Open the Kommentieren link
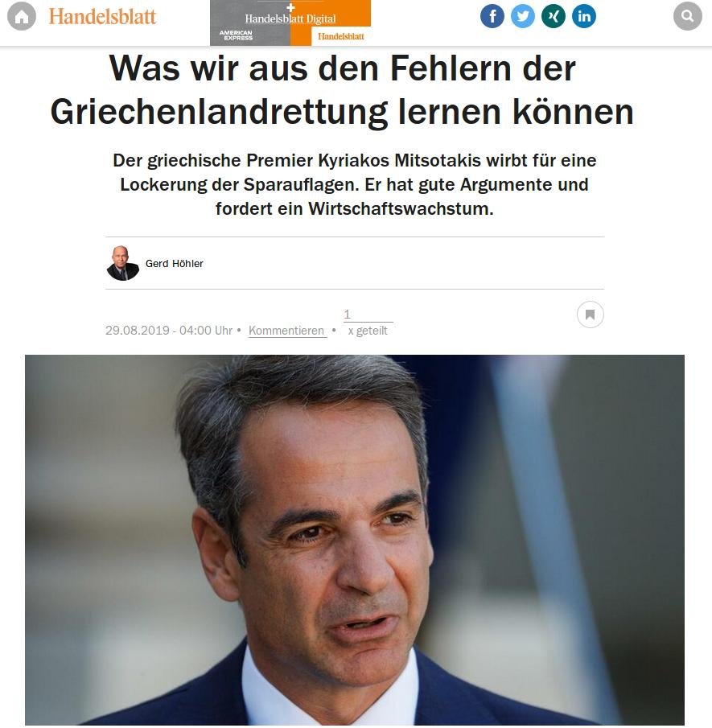This screenshot has width=712, height=728. pyautogui.click(x=286, y=331)
